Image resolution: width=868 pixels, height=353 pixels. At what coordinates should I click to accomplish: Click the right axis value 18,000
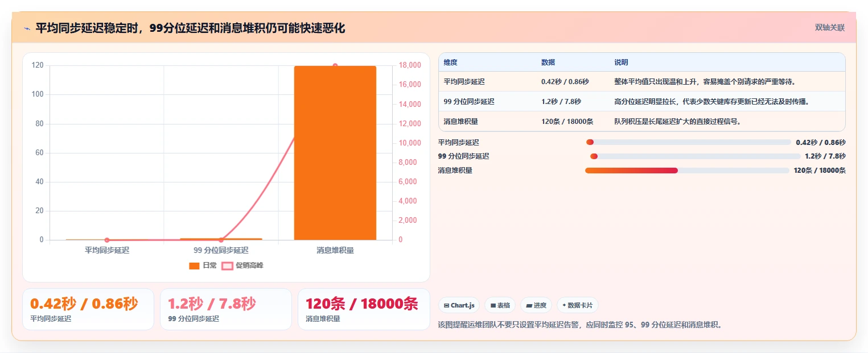click(409, 65)
